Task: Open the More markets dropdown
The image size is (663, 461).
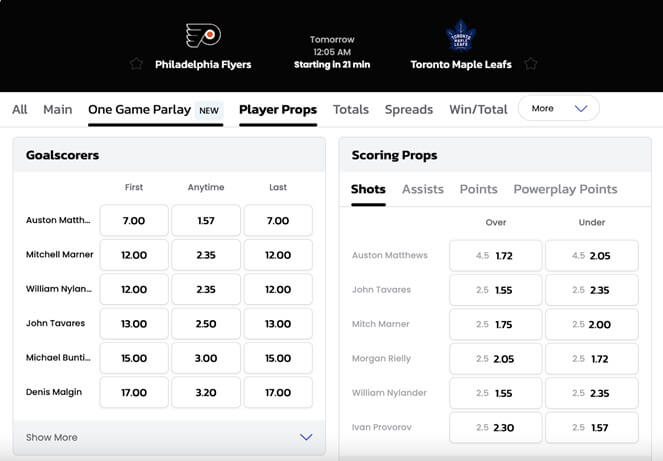Action: [x=559, y=109]
